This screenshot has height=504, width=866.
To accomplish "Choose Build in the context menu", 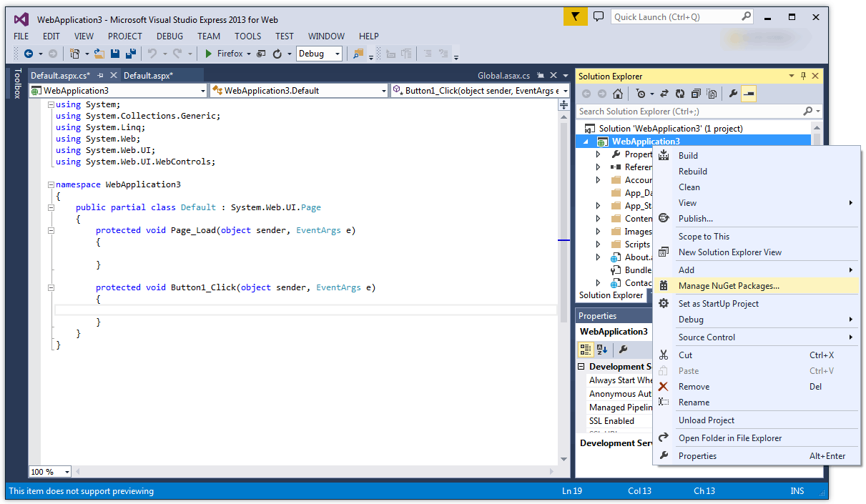I will 757,155.
